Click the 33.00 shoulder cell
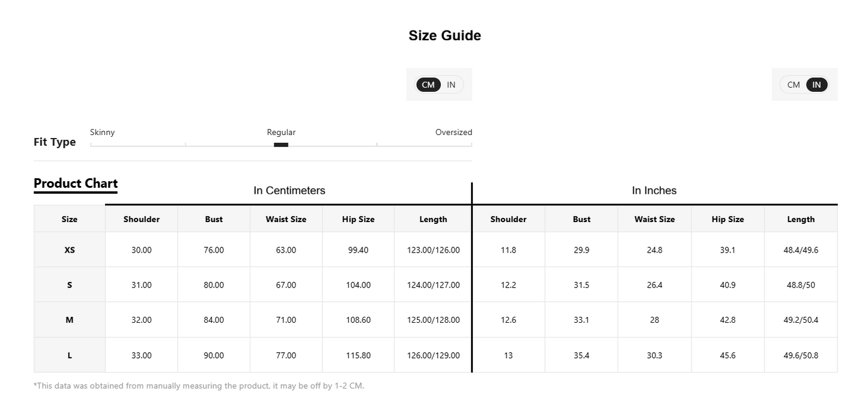 click(x=142, y=355)
